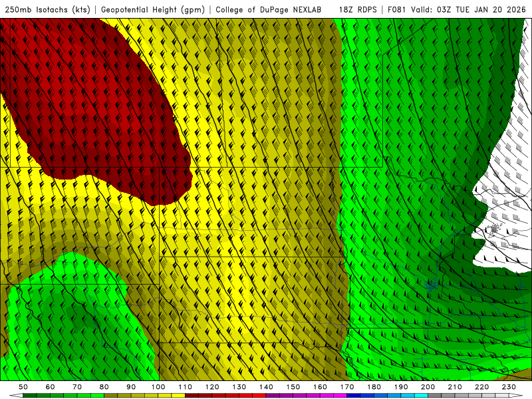Click the '230' label on color scale

click(509, 387)
